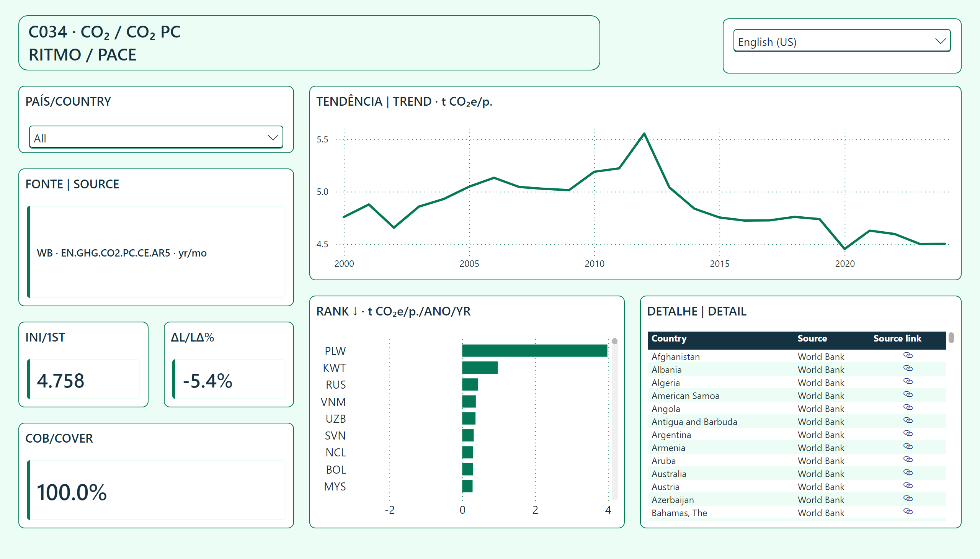Open the Argentina source link icon
This screenshot has height=559, width=980.
(x=907, y=434)
